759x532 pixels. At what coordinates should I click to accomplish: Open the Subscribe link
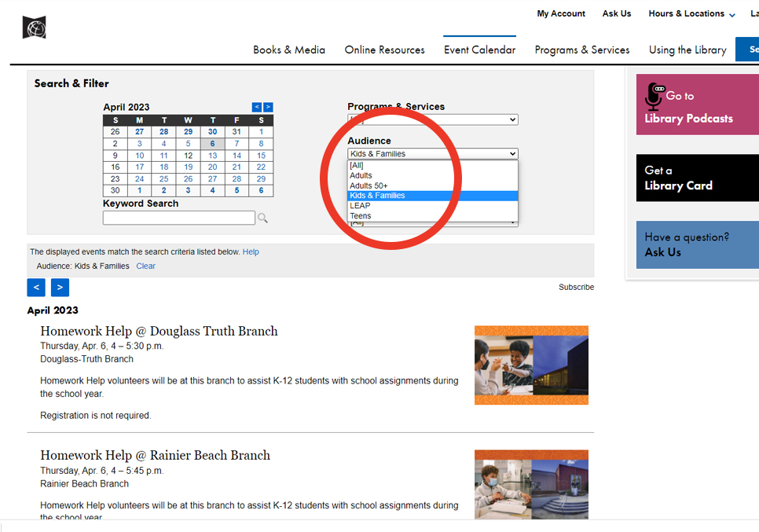pyautogui.click(x=576, y=287)
